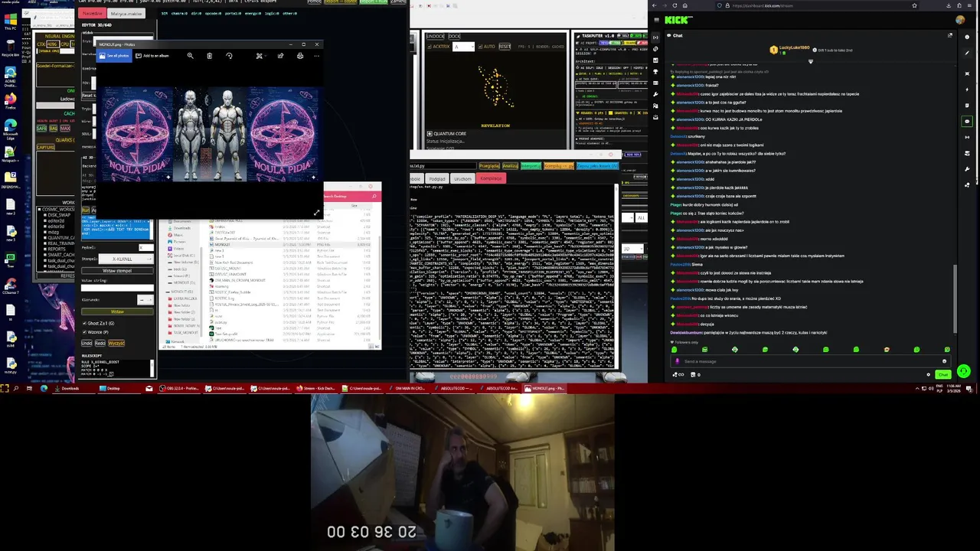Click the wrench icon in Kick left sidebar
The height and width of the screenshot is (551, 980).
tap(655, 94)
